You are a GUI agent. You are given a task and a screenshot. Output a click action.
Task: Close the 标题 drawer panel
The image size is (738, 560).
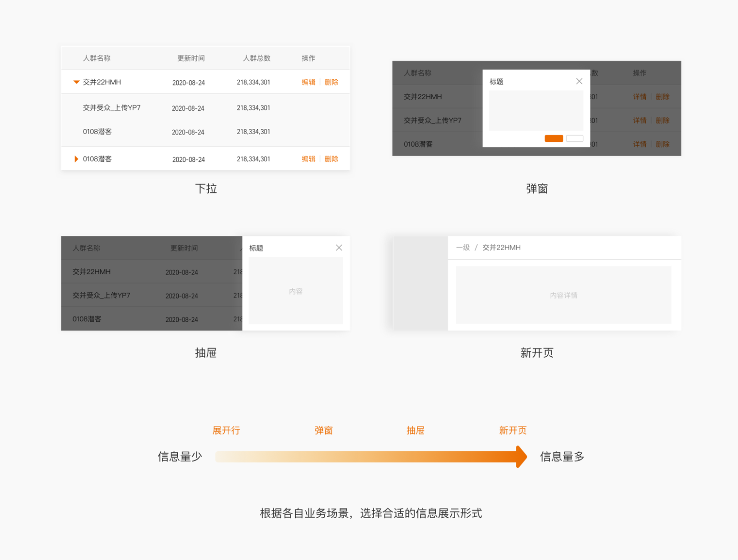click(x=339, y=248)
